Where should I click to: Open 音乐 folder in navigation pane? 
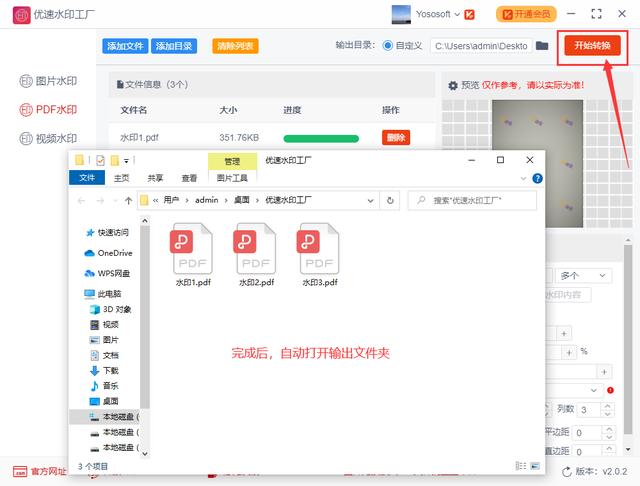[104, 386]
